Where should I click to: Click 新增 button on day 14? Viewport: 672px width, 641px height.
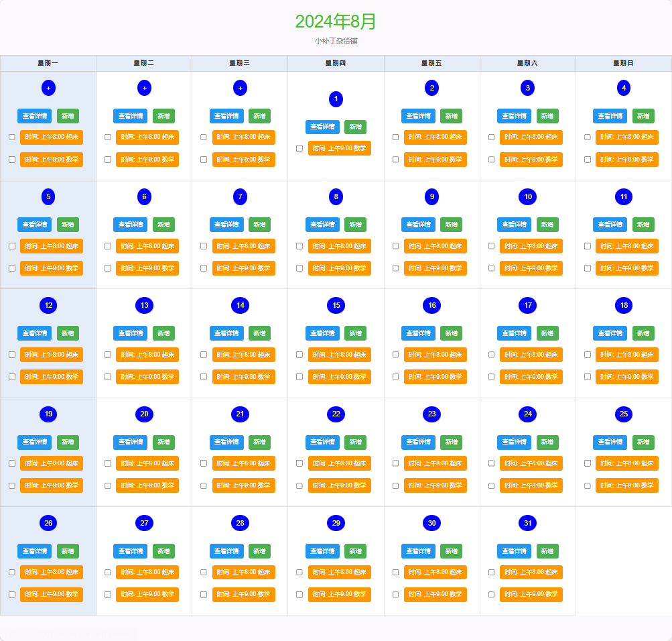tap(260, 333)
